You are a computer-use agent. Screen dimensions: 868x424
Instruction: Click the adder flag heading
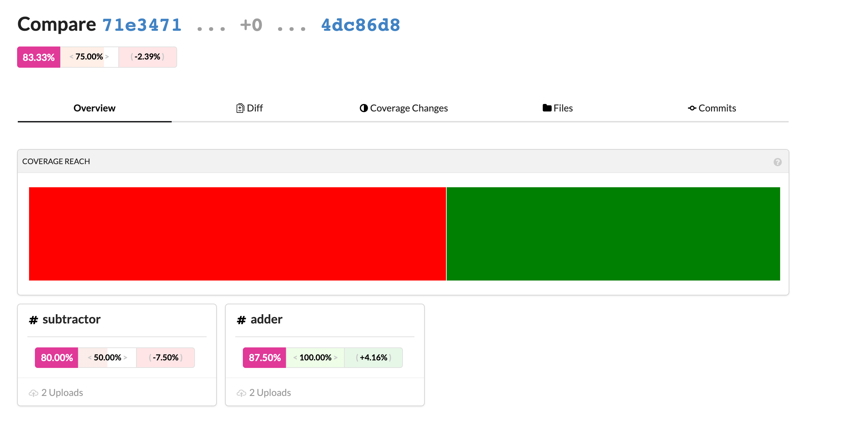(x=266, y=319)
